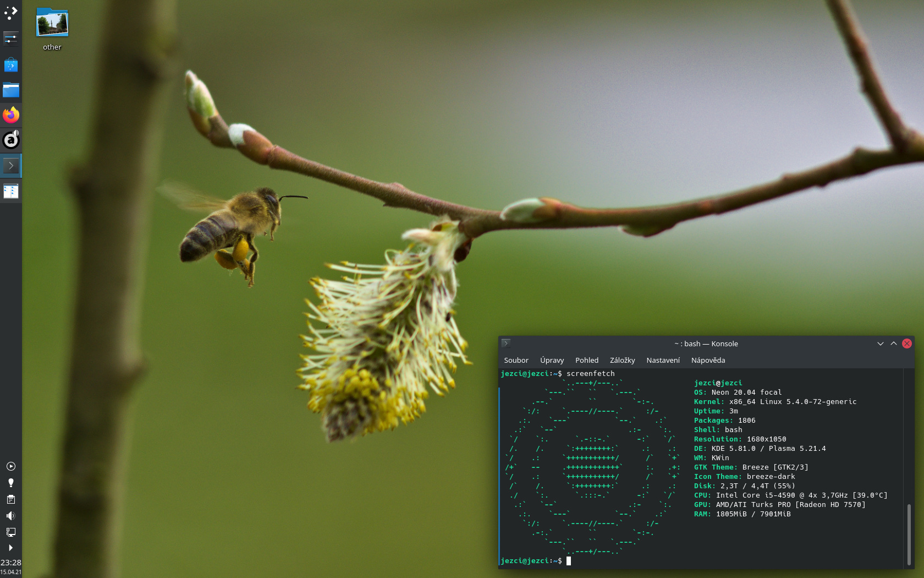Click the 'Packages: 1806' line

724,421
